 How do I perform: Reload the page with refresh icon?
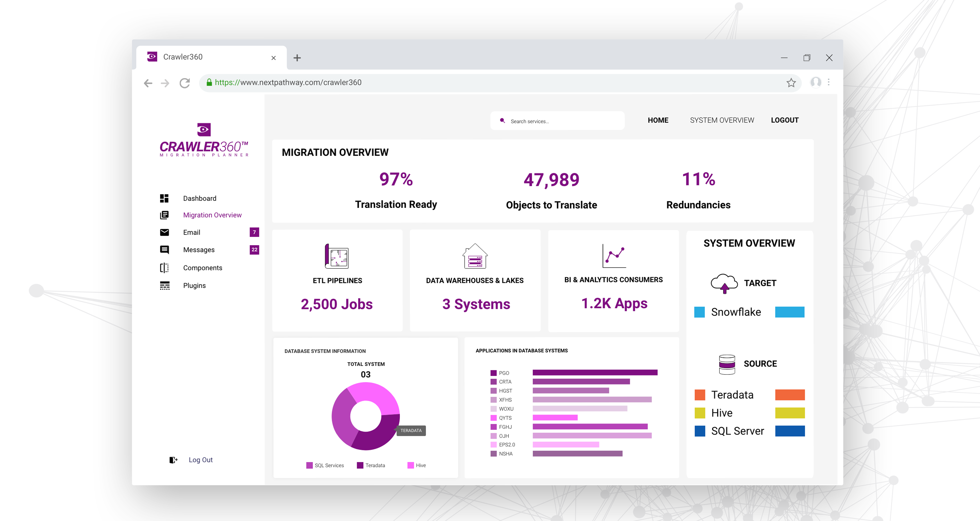[185, 83]
